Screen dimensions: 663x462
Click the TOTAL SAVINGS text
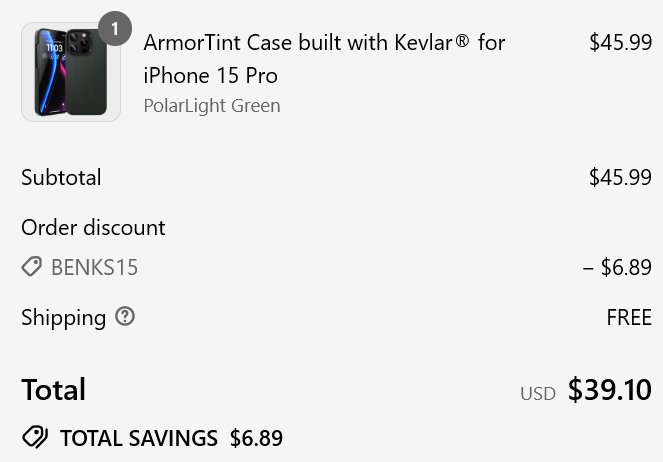(139, 438)
